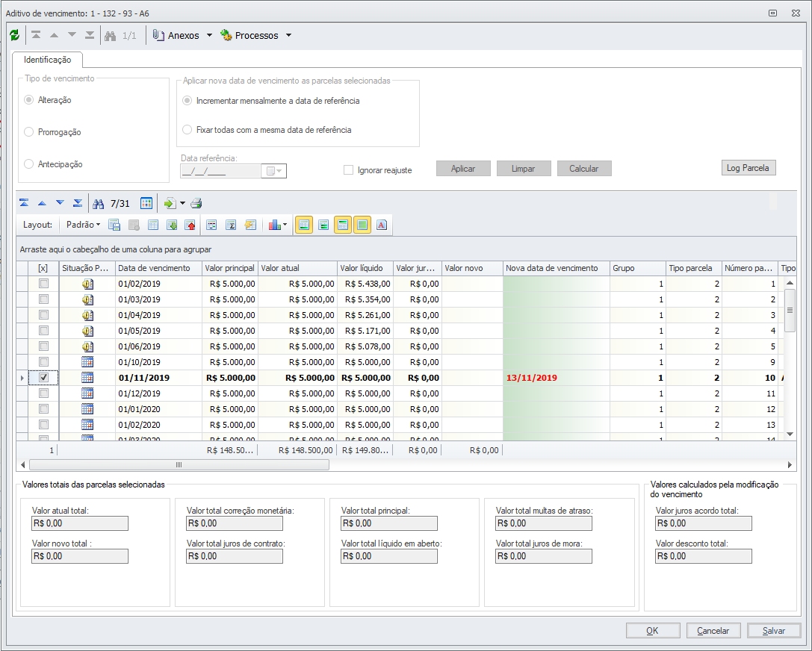Click the Limpar button
This screenshot has width=812, height=651.
524,168
